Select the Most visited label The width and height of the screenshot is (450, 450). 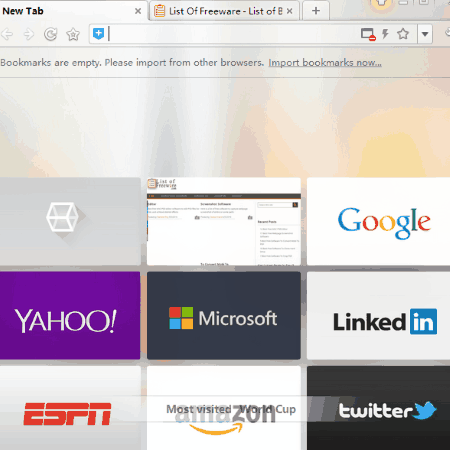click(x=199, y=409)
